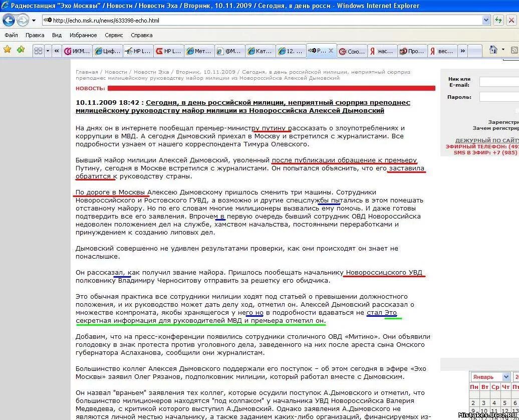
Task: Stop loading with the red X icon
Action: [x=511, y=20]
